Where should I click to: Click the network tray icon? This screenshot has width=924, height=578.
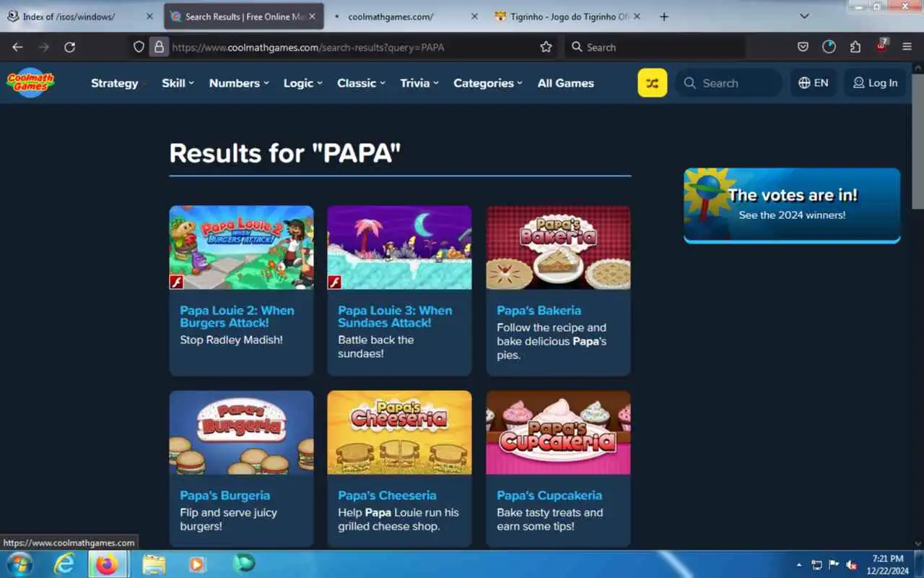pyautogui.click(x=816, y=565)
